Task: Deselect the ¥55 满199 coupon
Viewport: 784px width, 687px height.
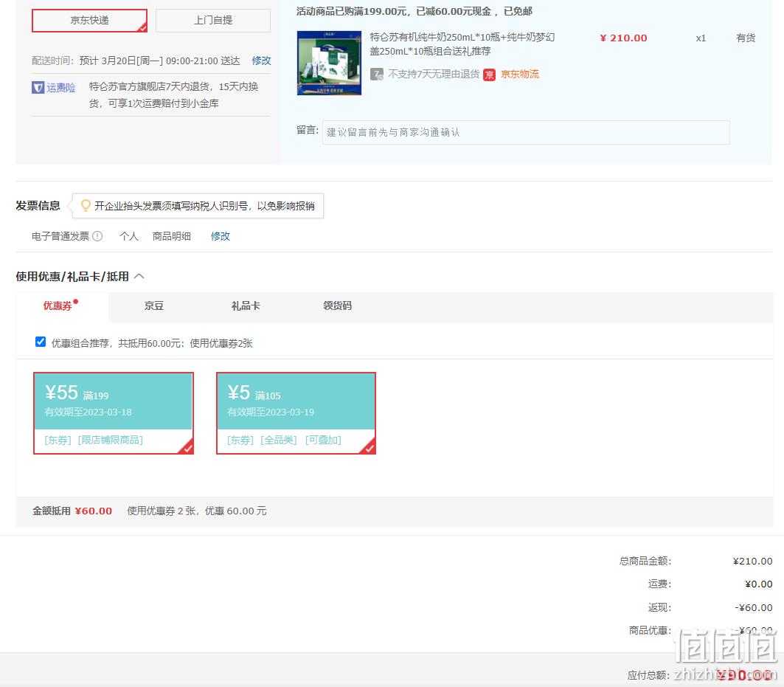Action: pos(114,413)
